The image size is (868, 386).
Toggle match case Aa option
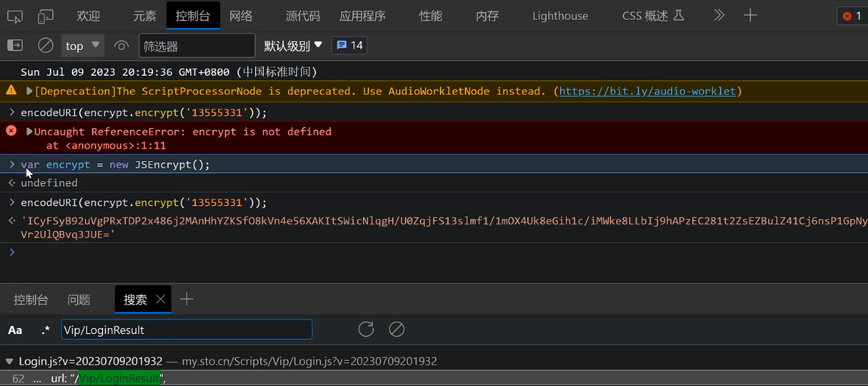click(x=15, y=330)
